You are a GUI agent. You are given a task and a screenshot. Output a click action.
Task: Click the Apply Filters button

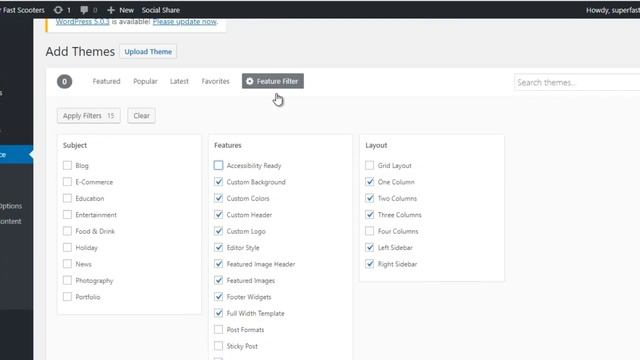pyautogui.click(x=89, y=116)
